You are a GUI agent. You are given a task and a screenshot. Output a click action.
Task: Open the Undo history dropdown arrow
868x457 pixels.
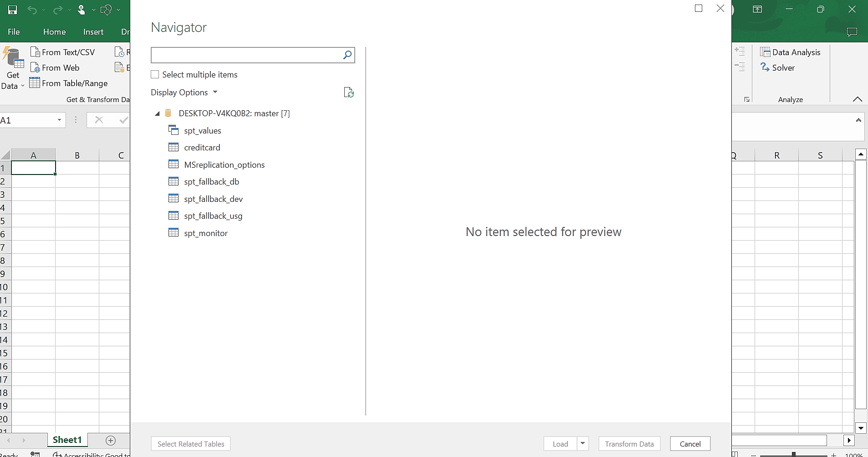pos(44,10)
